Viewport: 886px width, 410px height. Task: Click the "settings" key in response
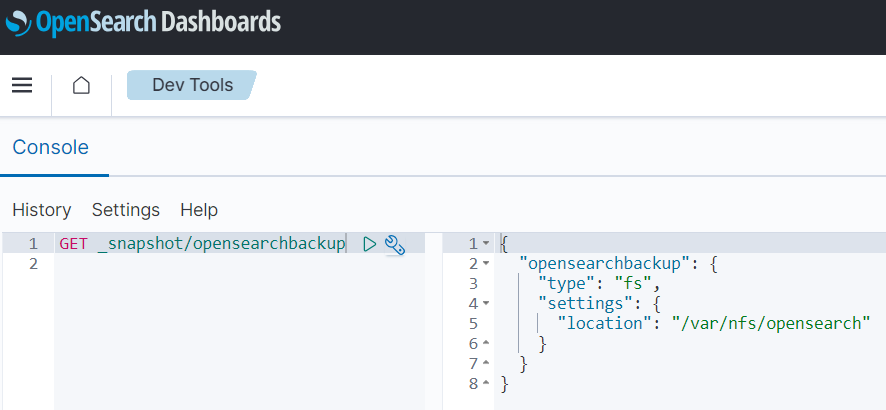coord(584,304)
